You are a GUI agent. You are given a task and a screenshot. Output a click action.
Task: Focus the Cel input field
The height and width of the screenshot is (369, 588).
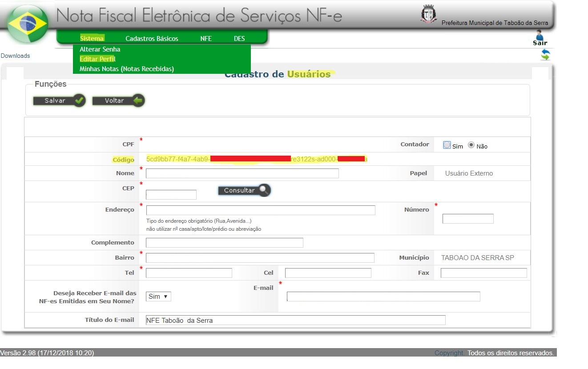(x=328, y=273)
